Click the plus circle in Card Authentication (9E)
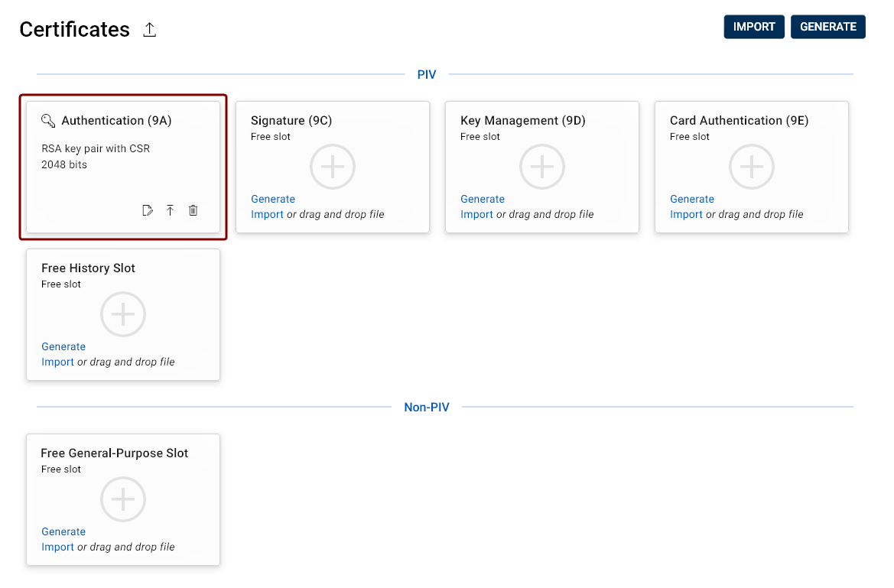The height and width of the screenshot is (588, 894). click(752, 167)
